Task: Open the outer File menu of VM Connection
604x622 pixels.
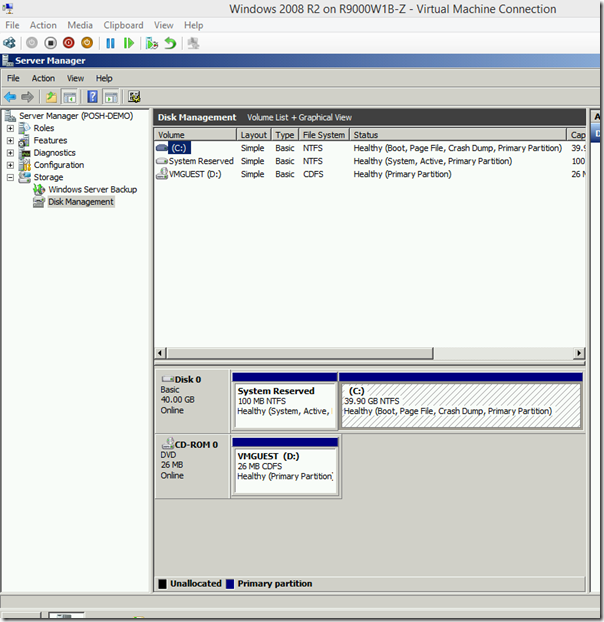Action: pos(12,25)
